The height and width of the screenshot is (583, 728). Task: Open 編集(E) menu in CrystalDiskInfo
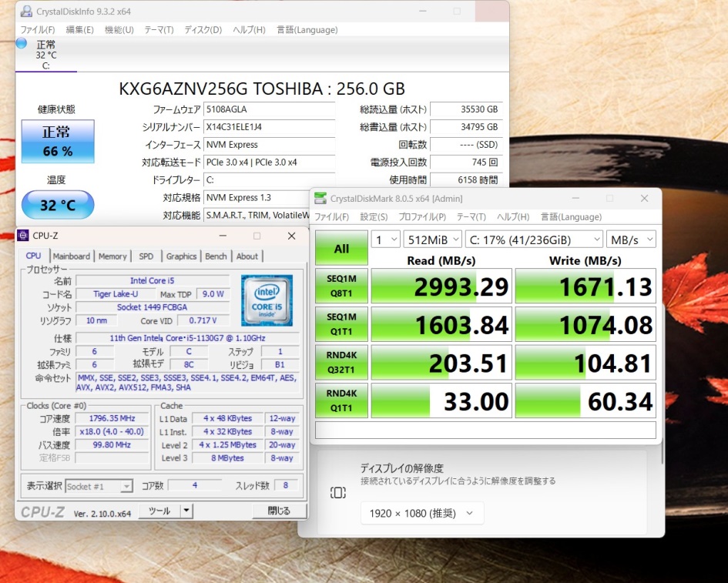pos(80,30)
